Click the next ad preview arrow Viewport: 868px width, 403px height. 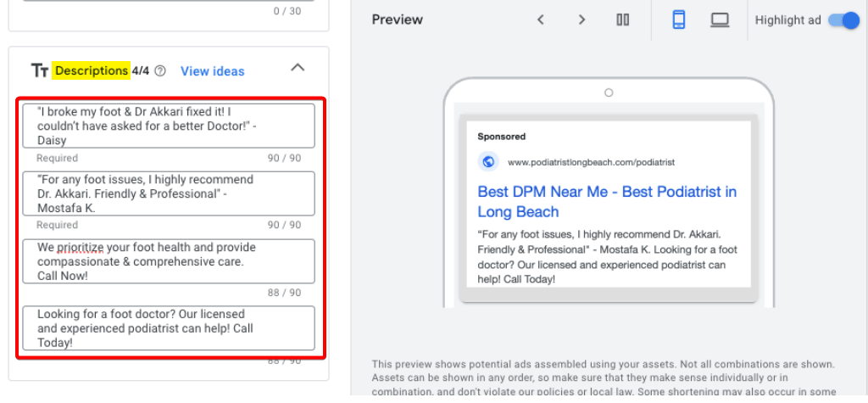coord(581,20)
